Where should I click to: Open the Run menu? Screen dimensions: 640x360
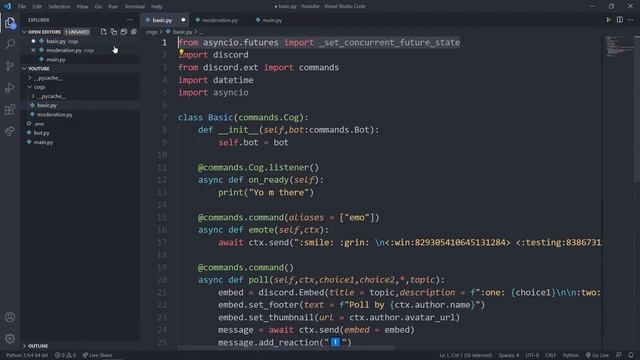click(x=113, y=7)
